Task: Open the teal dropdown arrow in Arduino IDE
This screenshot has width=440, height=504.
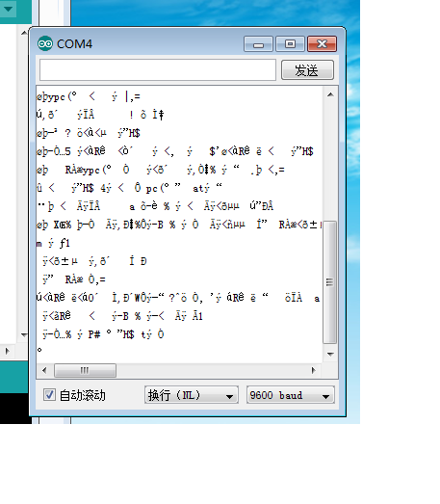Action: pos(8,9)
